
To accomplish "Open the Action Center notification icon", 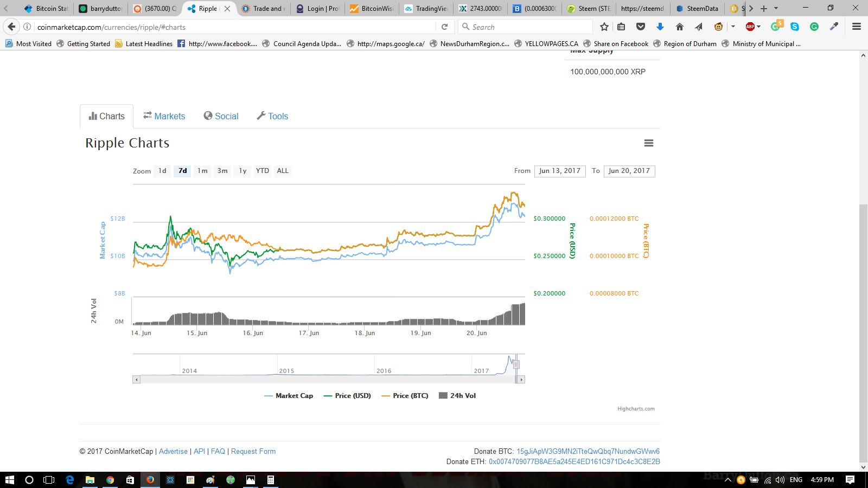I will click(x=850, y=480).
